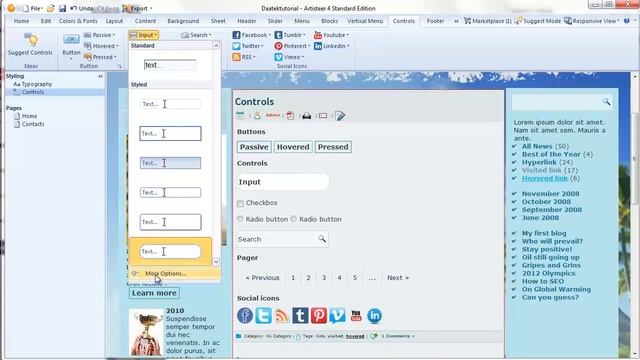Open the Export dropdown in title bar
This screenshot has height=360, width=640.
(138, 8)
